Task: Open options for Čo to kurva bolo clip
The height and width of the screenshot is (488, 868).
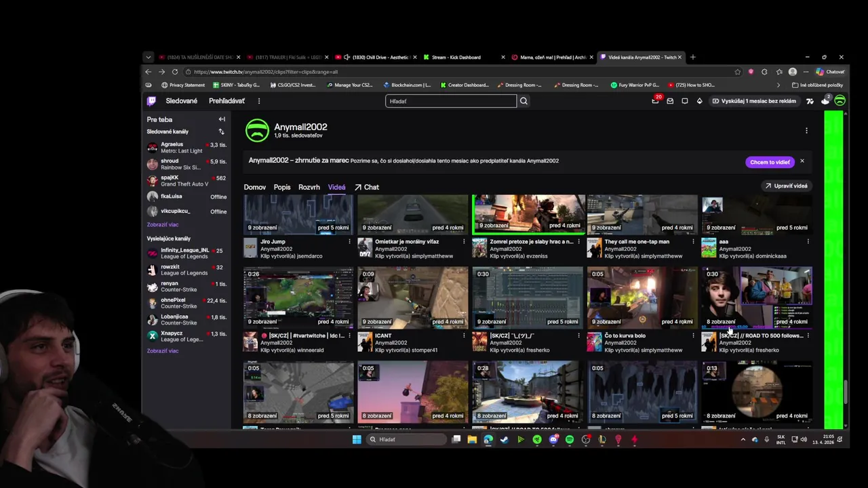Action: pos(693,335)
